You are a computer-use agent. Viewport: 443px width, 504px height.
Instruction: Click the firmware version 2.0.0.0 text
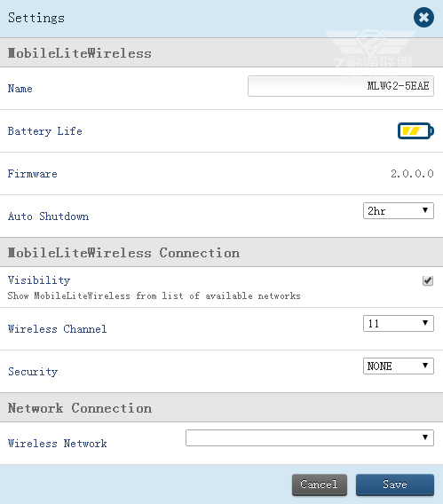coord(412,174)
